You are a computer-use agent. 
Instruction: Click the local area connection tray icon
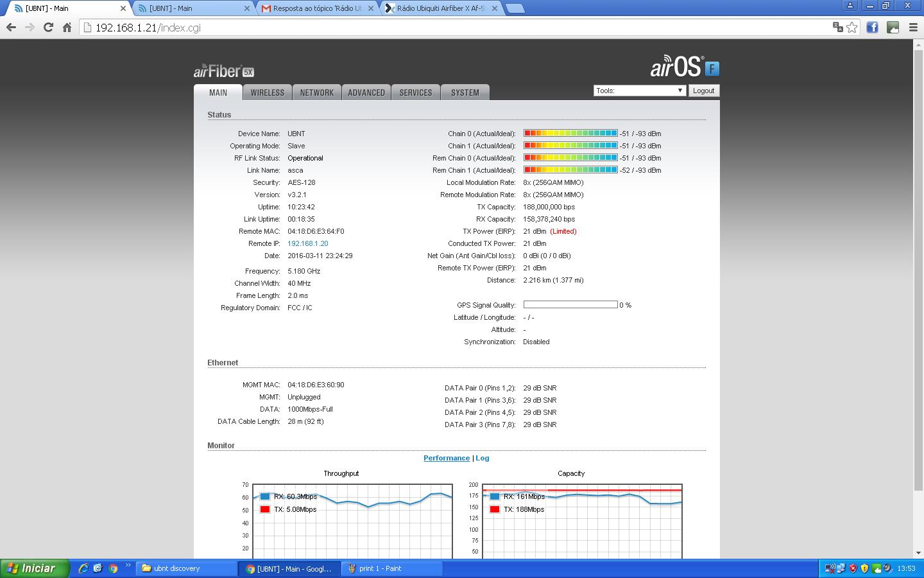point(841,568)
